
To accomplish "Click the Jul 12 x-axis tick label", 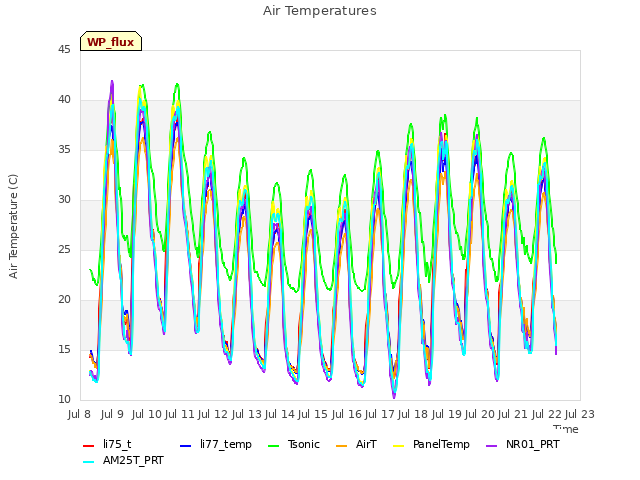I will pos(213,414).
